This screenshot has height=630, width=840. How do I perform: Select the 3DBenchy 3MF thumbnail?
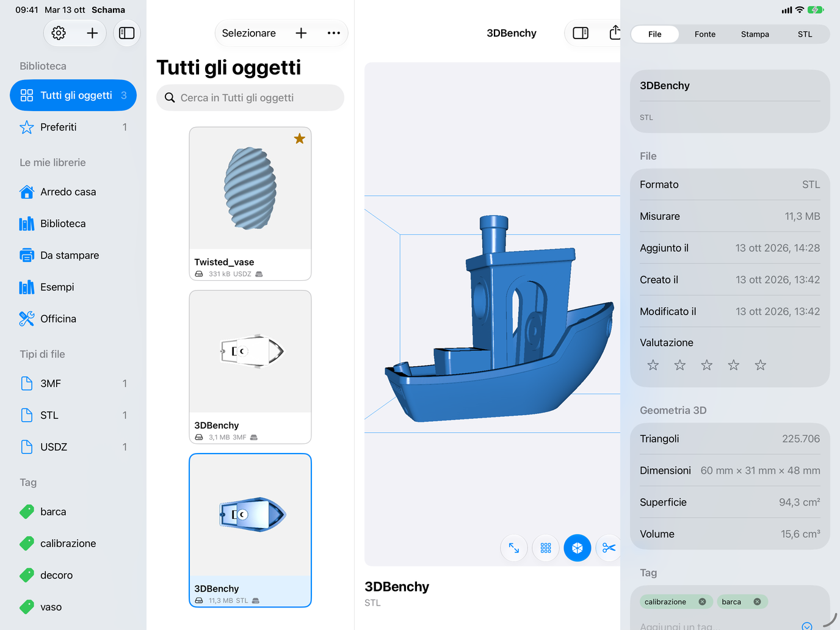coord(250,367)
